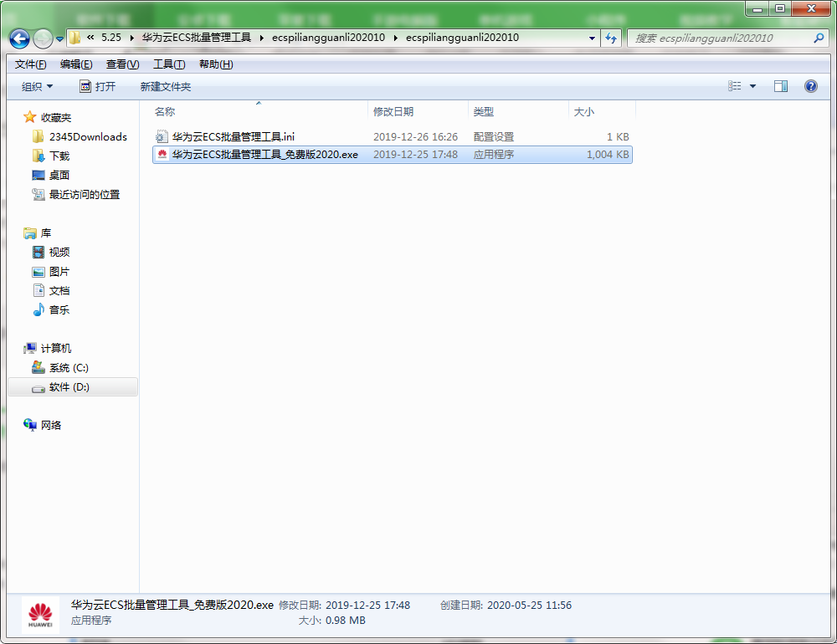This screenshot has height=644, width=837.
Task: Click the 视频 film icon
Action: (39, 252)
